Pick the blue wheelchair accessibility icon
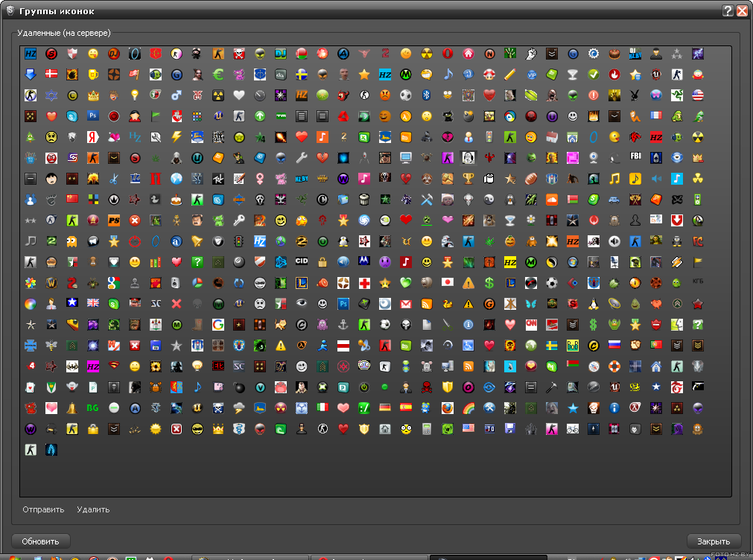 point(468,346)
